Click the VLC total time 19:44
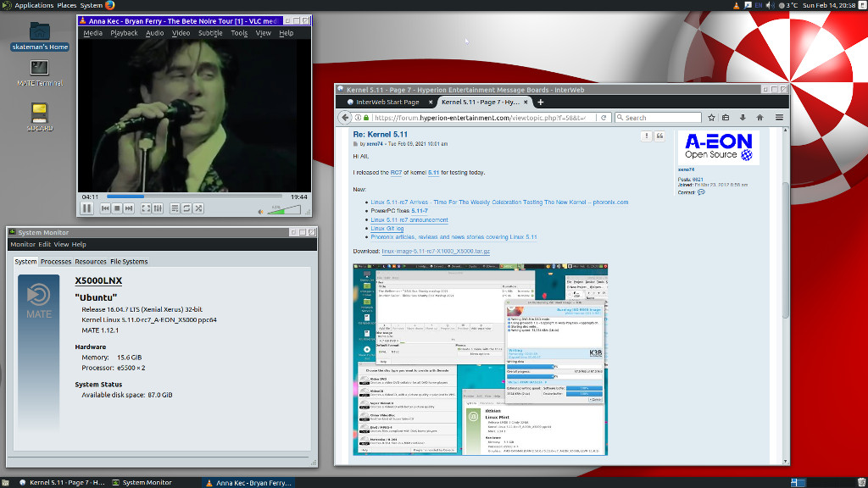This screenshot has height=488, width=868. (299, 197)
